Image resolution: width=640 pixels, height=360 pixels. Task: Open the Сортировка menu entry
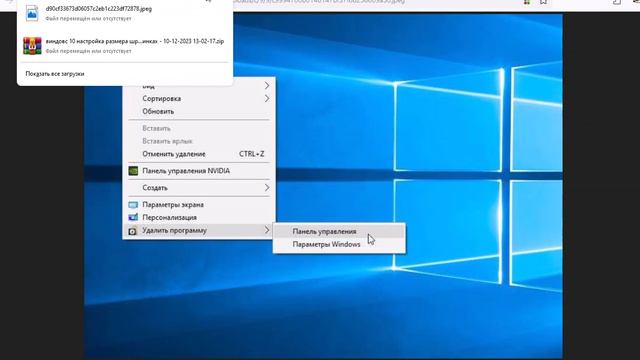pyautogui.click(x=199, y=99)
